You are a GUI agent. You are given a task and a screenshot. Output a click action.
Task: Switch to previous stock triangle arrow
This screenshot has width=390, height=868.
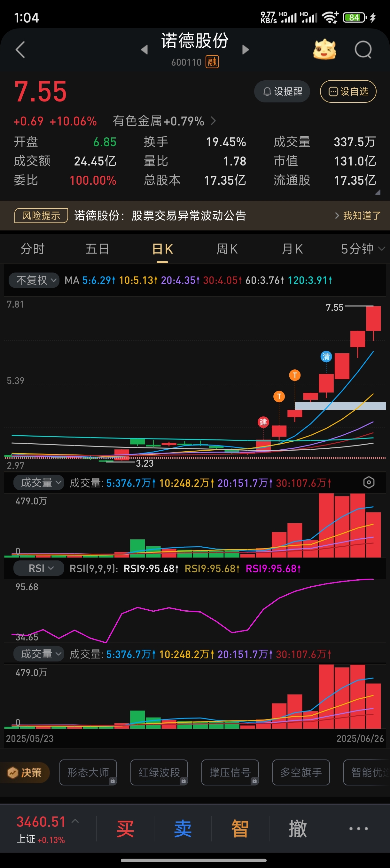click(144, 50)
